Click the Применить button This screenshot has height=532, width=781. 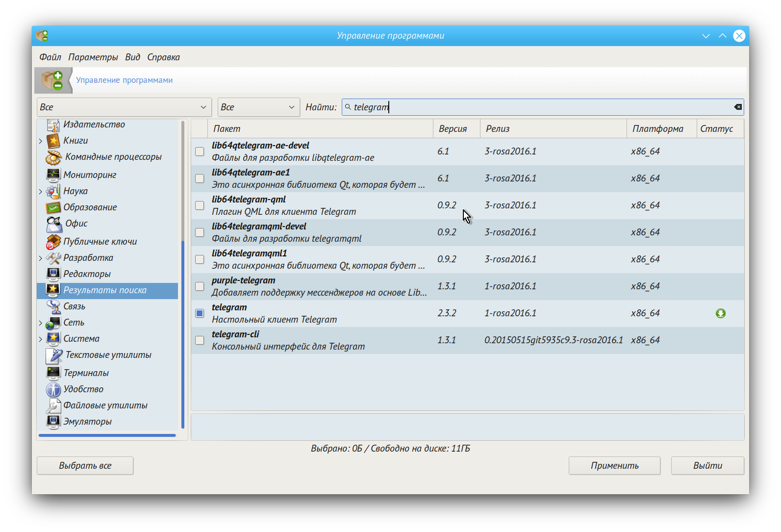pyautogui.click(x=614, y=466)
